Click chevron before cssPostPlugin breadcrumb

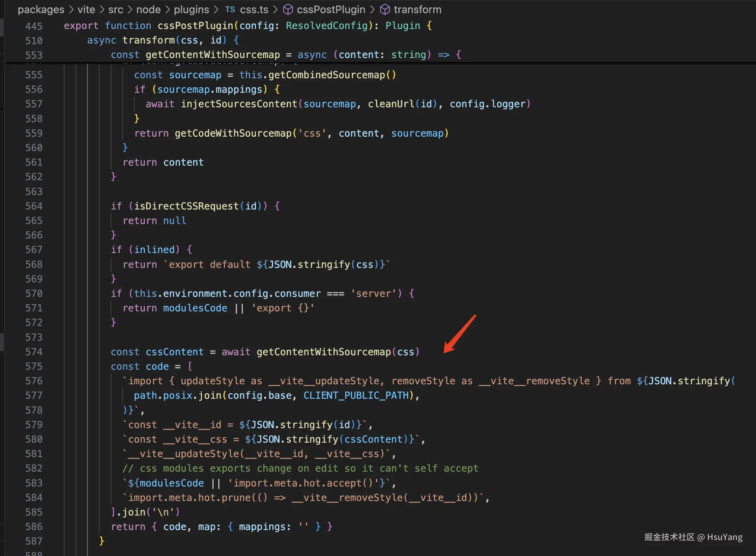pyautogui.click(x=275, y=9)
